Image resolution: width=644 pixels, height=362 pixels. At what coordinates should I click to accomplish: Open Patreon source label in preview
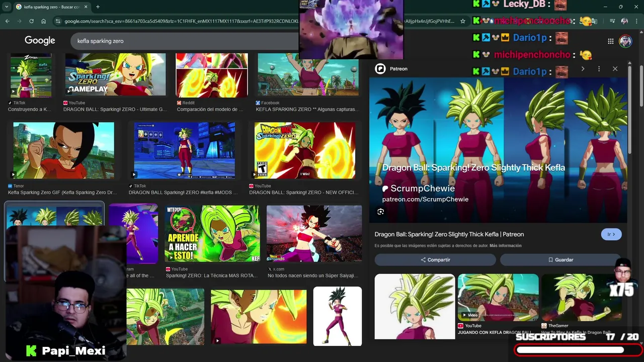[398, 69]
